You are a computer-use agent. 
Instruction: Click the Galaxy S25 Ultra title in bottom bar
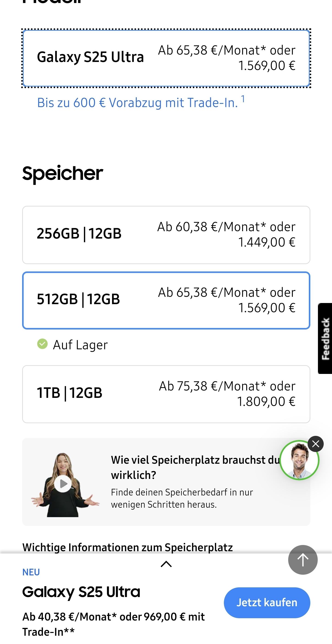click(x=81, y=592)
